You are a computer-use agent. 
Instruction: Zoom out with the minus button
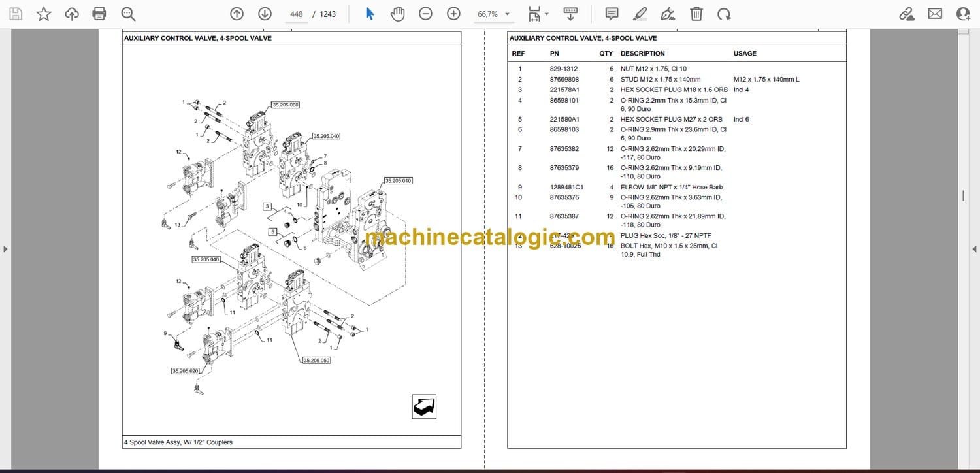(x=425, y=14)
